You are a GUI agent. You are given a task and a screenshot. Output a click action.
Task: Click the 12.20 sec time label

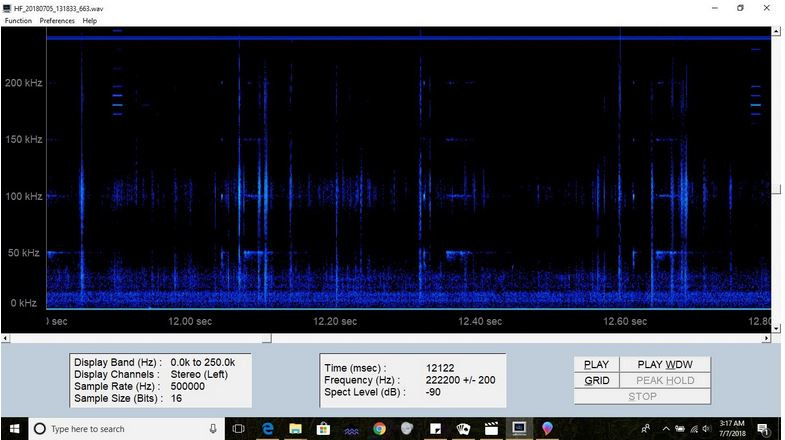click(x=335, y=321)
